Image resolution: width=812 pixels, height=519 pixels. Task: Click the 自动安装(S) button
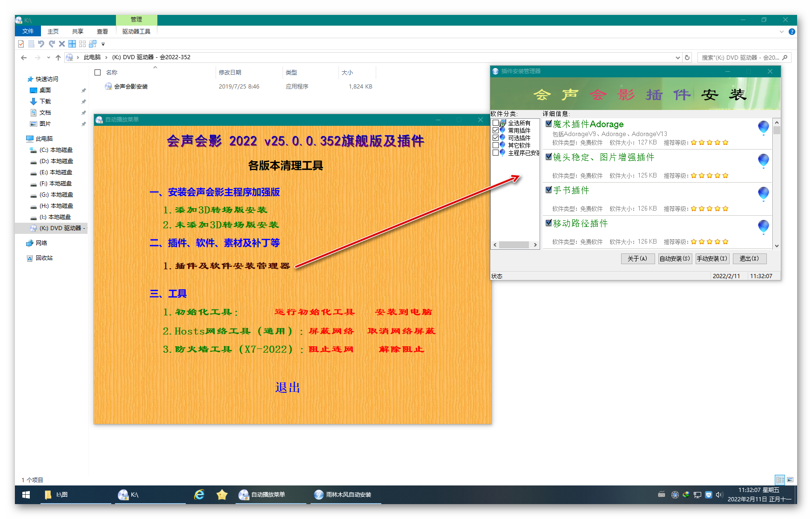click(675, 259)
